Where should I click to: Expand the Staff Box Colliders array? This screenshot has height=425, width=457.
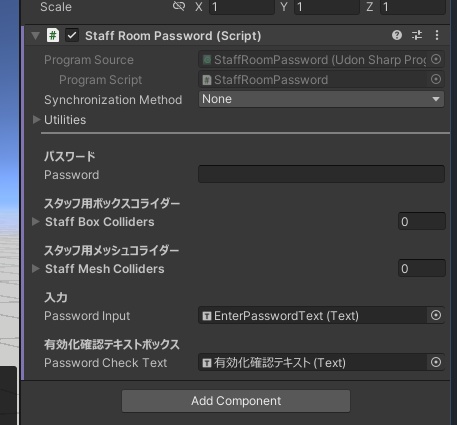[36, 222]
